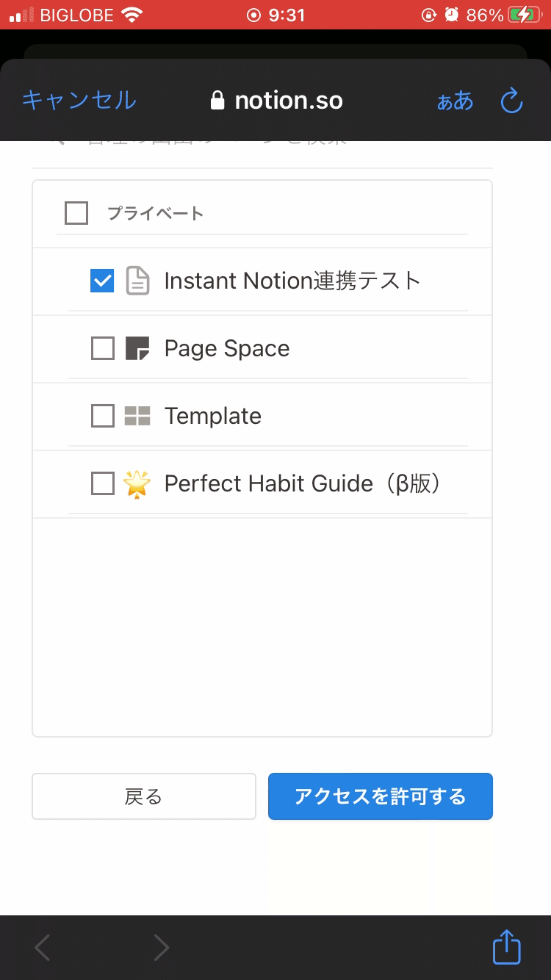This screenshot has width=551, height=980.
Task: Check the プライベート checkbox
Action: click(76, 213)
